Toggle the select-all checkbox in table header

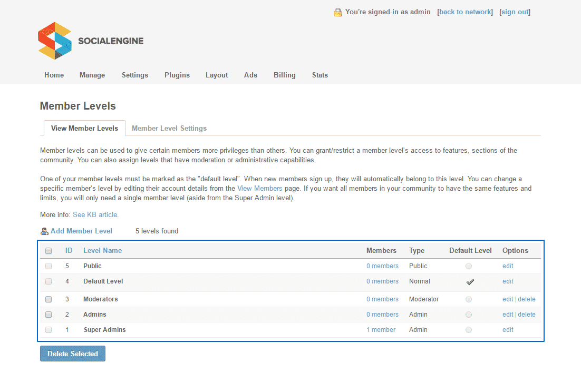49,251
